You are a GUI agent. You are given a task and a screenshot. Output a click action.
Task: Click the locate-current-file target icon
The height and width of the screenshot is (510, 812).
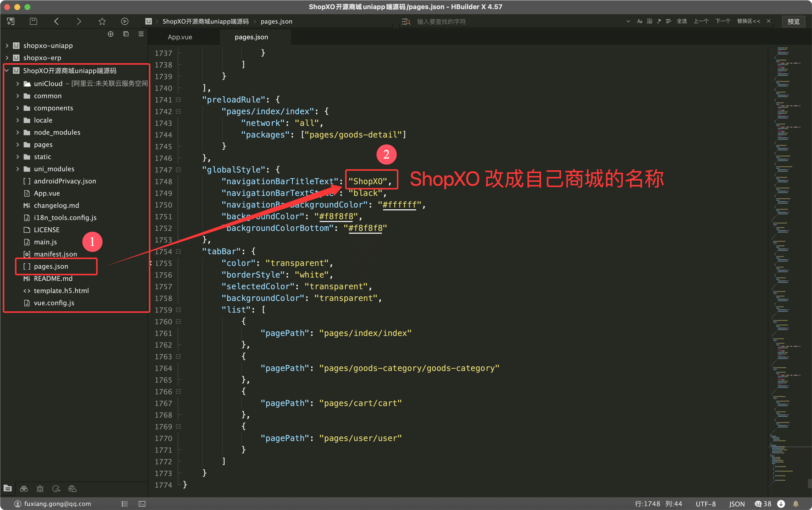point(111,34)
